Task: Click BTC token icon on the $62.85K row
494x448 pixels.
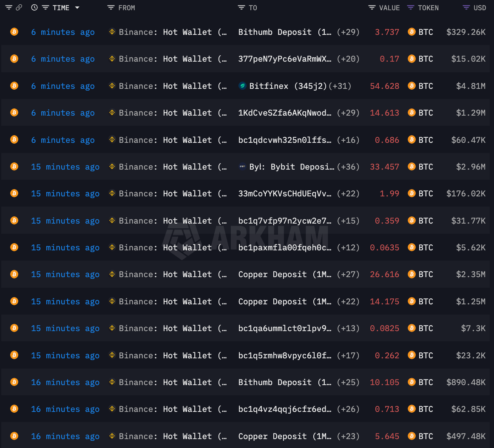Action: (x=412, y=409)
